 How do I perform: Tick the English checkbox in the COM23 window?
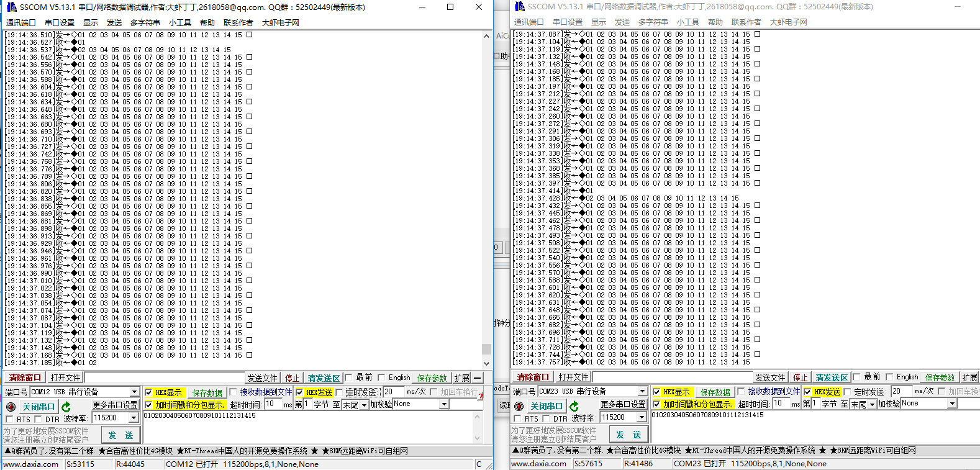(x=889, y=377)
